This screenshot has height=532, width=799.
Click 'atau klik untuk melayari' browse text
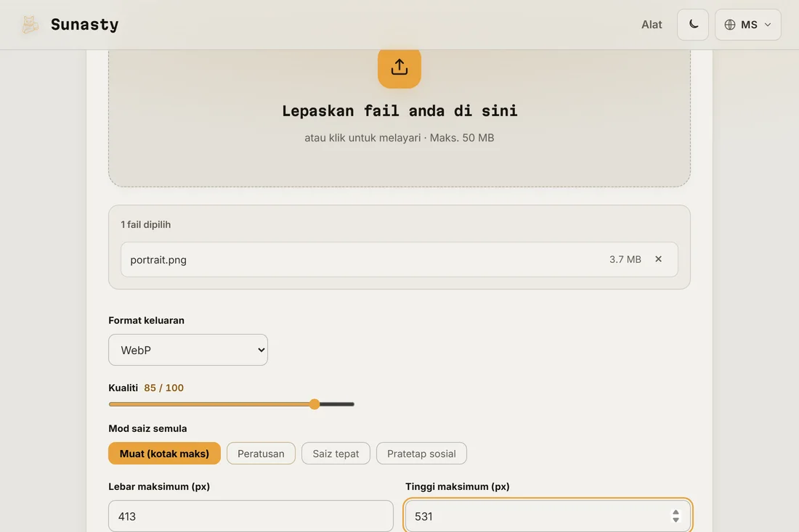[x=362, y=137]
